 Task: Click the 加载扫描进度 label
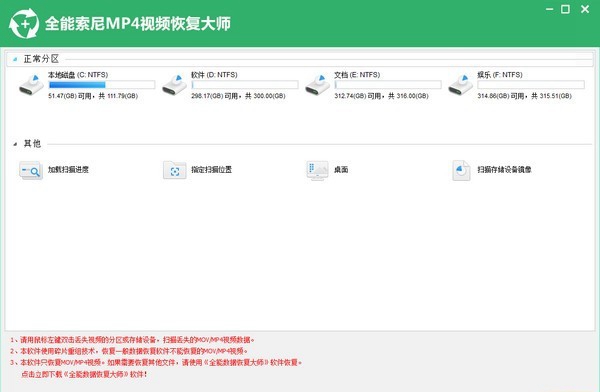tap(68, 170)
